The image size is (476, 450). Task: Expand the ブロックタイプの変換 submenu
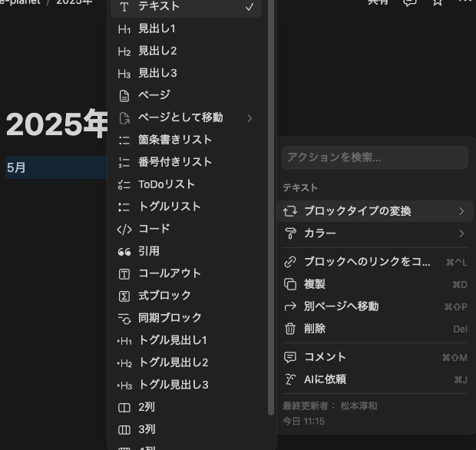[x=461, y=211]
